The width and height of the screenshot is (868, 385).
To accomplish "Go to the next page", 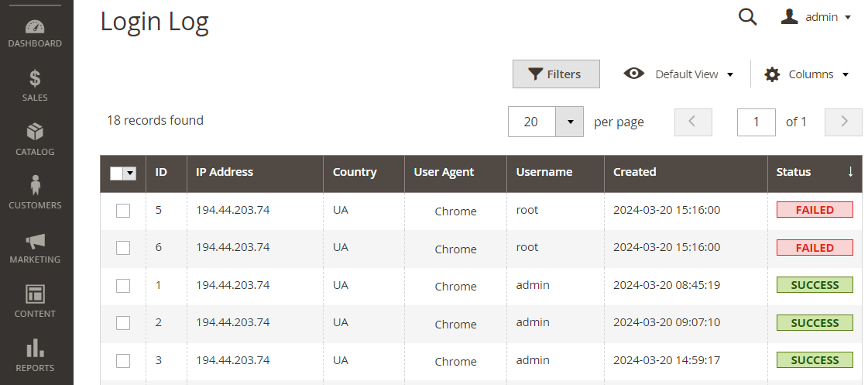I will coord(844,122).
